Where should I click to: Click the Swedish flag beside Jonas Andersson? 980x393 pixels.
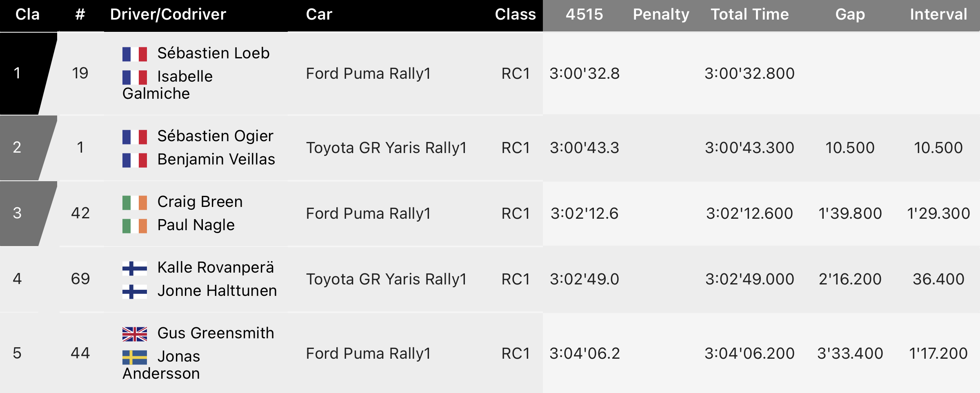point(135,357)
